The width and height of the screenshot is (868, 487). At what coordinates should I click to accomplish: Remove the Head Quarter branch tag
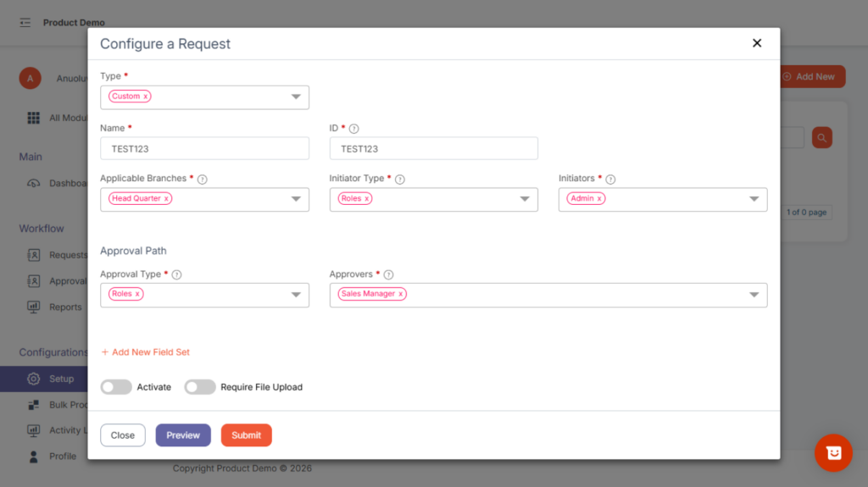click(166, 199)
